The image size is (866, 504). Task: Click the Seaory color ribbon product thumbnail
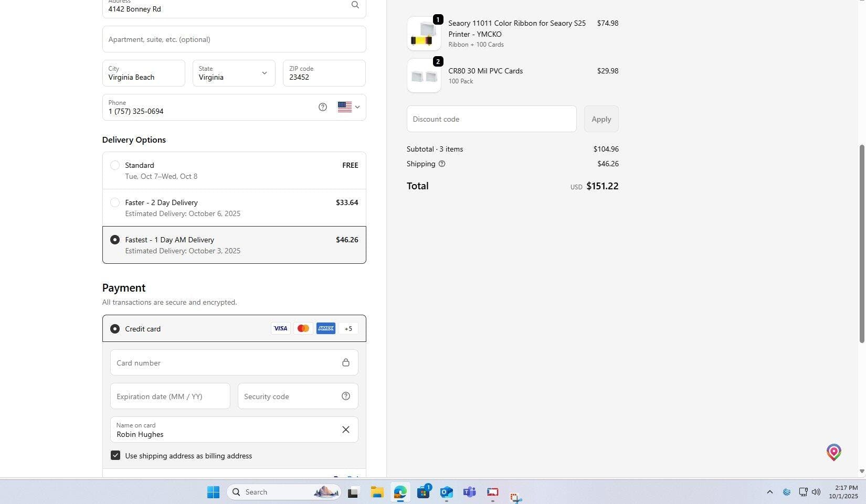coord(424,34)
